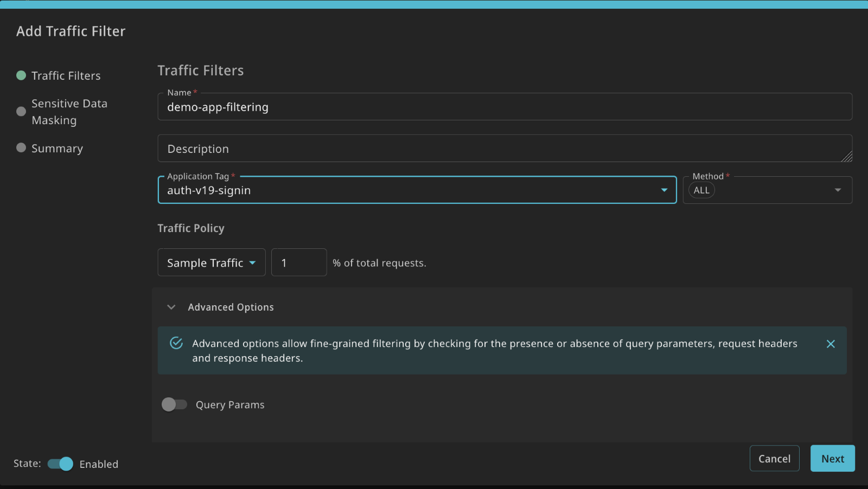Image resolution: width=868 pixels, height=489 pixels.
Task: Open the Method dropdown arrow
Action: pyautogui.click(x=838, y=190)
